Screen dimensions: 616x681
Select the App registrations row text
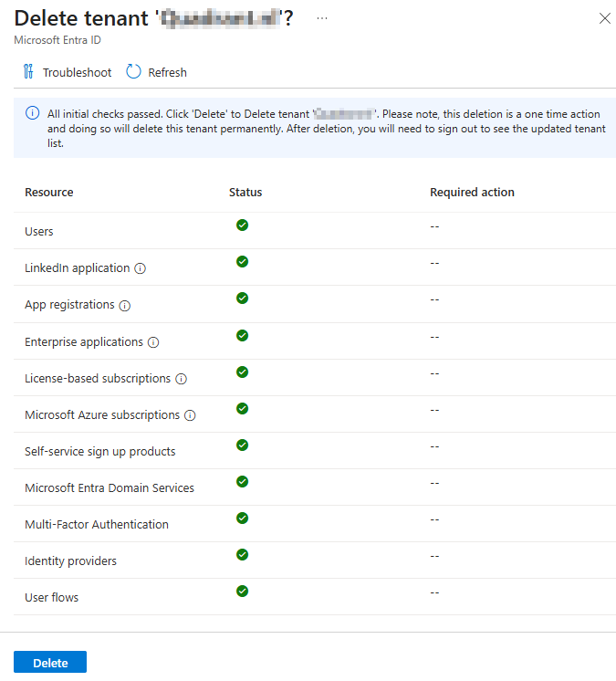[69, 305]
